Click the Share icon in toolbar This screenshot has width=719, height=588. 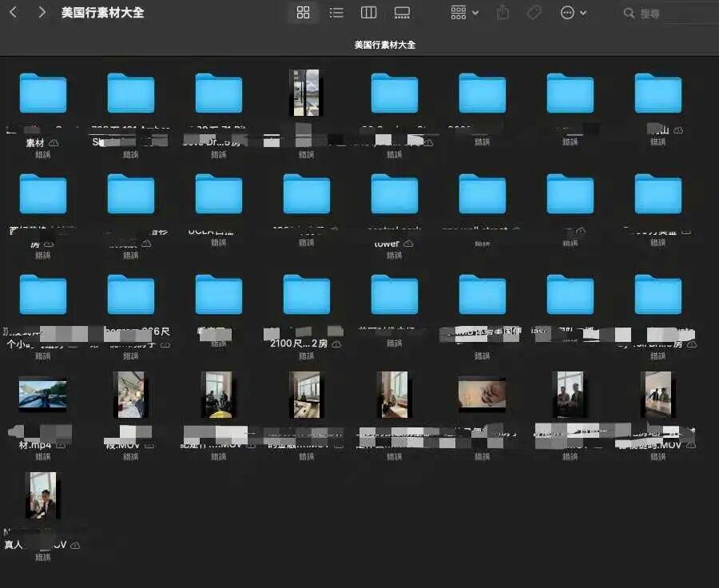pyautogui.click(x=503, y=13)
